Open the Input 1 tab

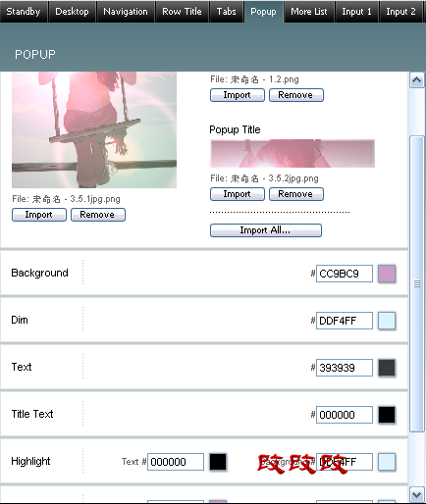pos(356,12)
